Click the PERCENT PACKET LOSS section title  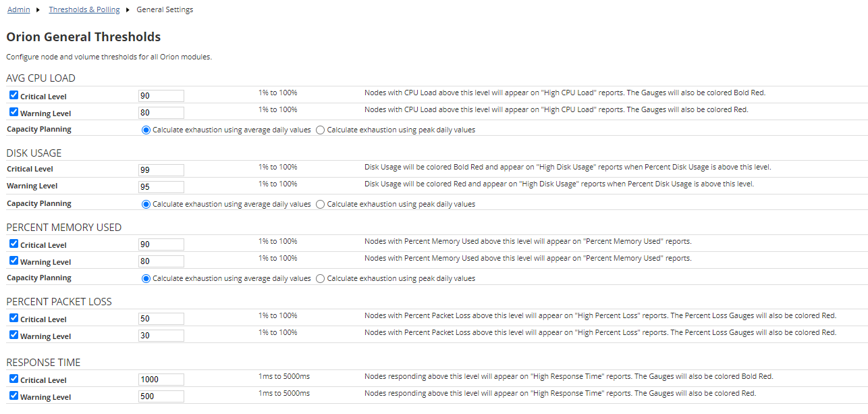(59, 302)
